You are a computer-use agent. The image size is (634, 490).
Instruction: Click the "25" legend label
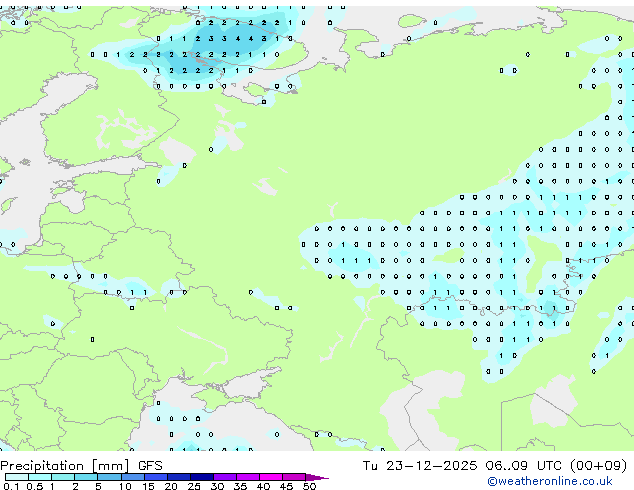[194, 486]
